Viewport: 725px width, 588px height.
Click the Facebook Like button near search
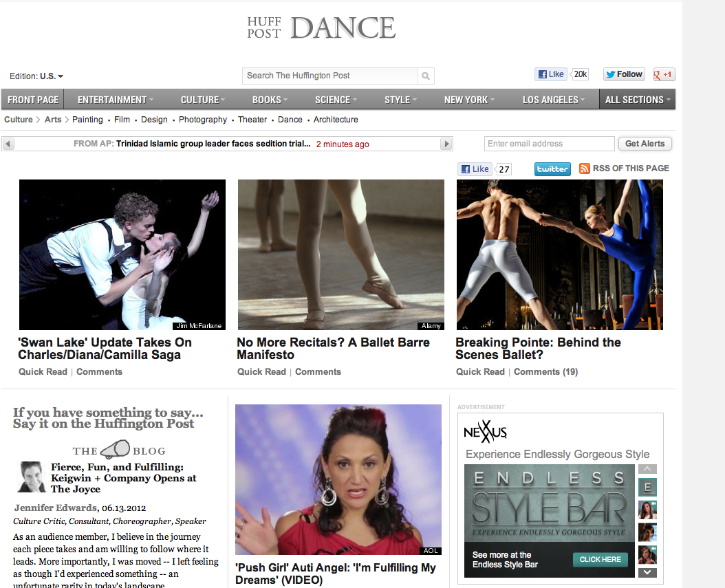pos(551,74)
